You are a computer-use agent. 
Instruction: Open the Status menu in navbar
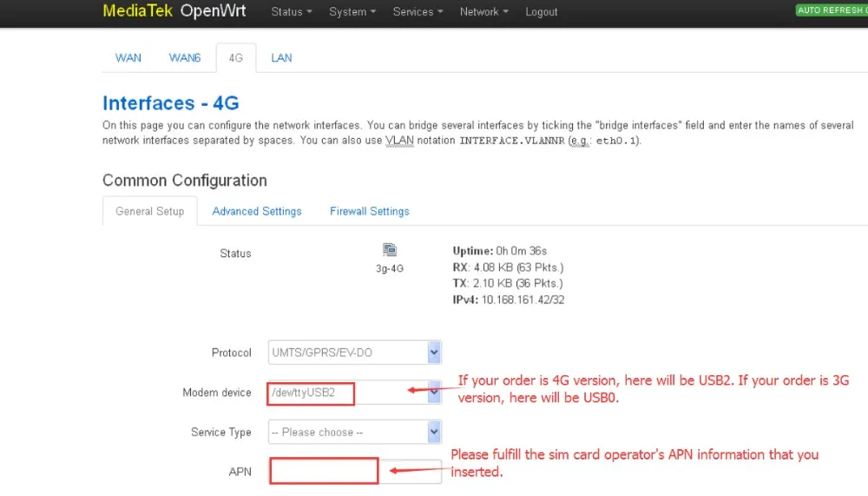[291, 11]
